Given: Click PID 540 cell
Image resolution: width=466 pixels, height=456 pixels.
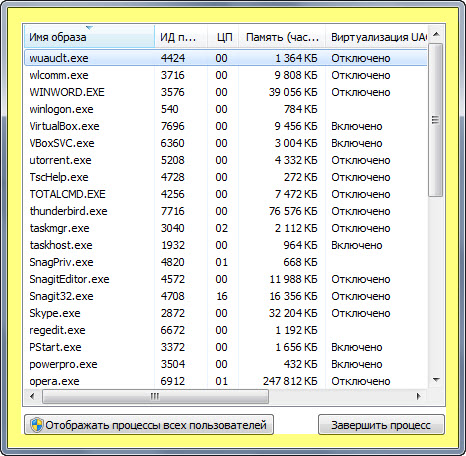Looking at the screenshot, I should pyautogui.click(x=170, y=109).
